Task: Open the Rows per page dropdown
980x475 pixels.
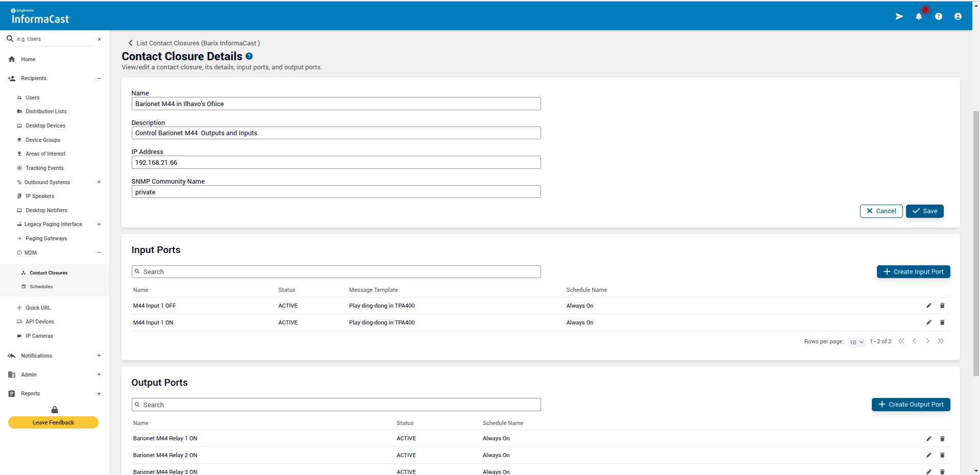Action: coord(856,342)
